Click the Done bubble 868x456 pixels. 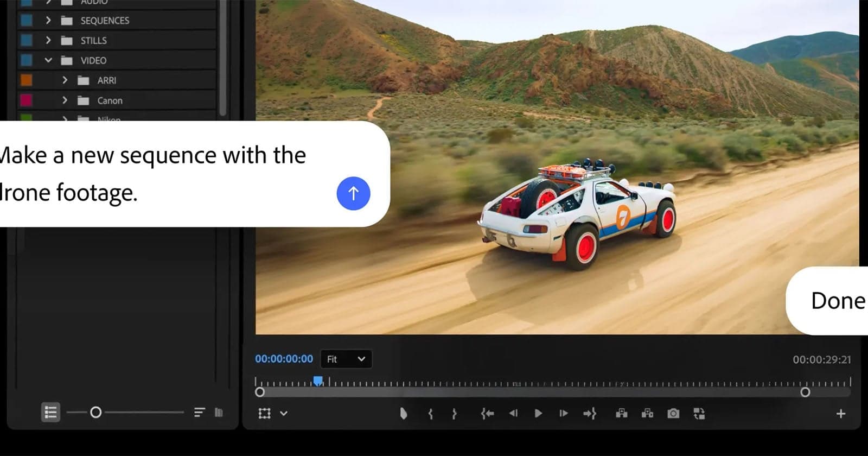point(827,301)
